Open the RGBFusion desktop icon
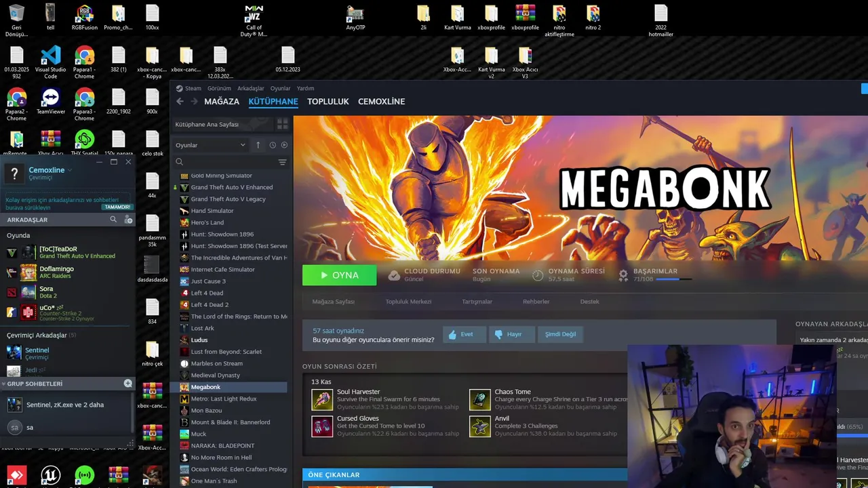The width and height of the screenshot is (868, 488). coord(85,18)
